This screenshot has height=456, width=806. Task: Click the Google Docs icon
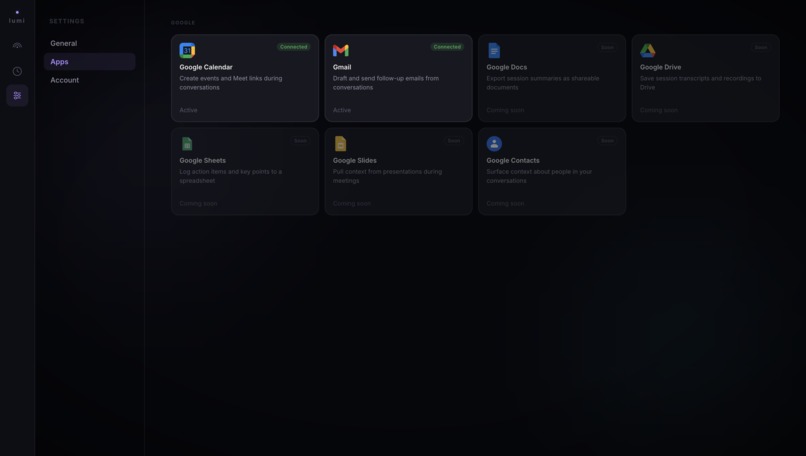494,50
